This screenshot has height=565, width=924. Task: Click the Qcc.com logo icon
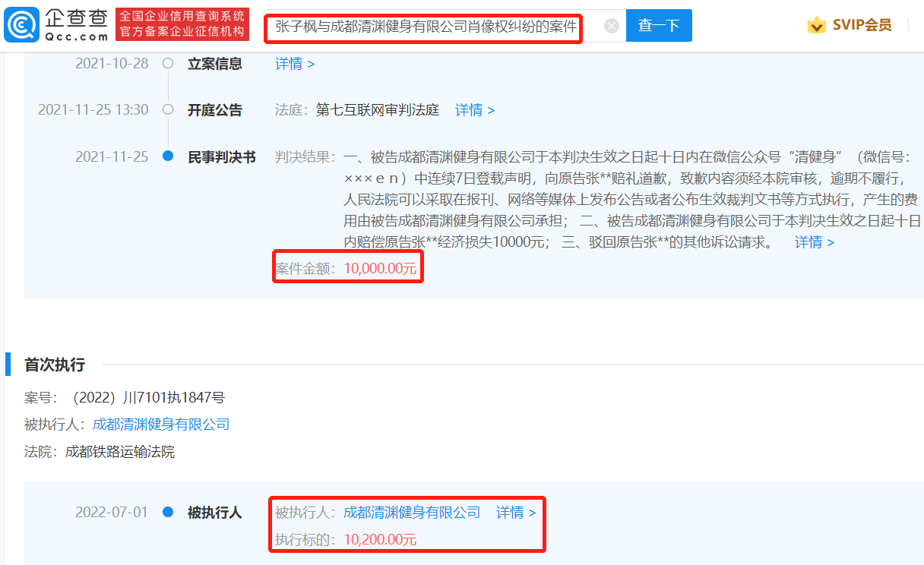pos(22,25)
